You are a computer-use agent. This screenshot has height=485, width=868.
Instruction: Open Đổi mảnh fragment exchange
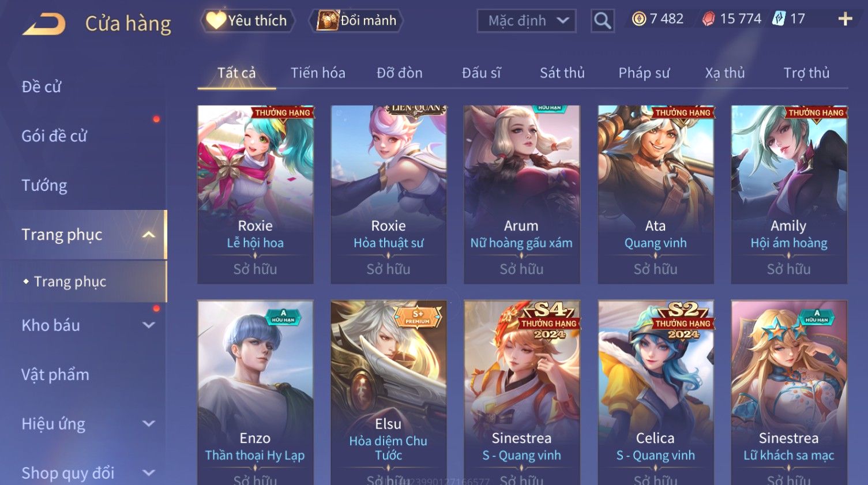pos(356,21)
